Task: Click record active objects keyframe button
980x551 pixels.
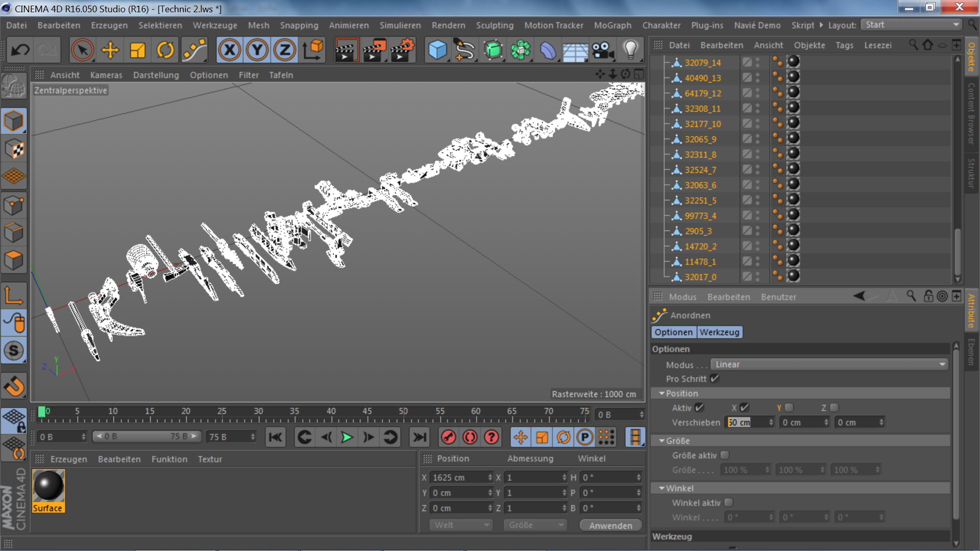Action: (448, 437)
